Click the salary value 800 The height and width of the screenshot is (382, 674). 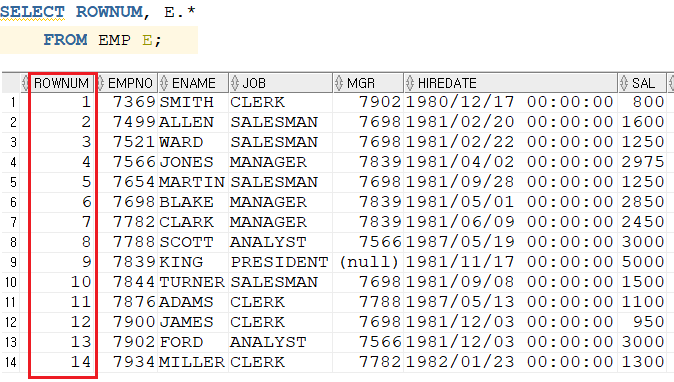tap(642, 102)
